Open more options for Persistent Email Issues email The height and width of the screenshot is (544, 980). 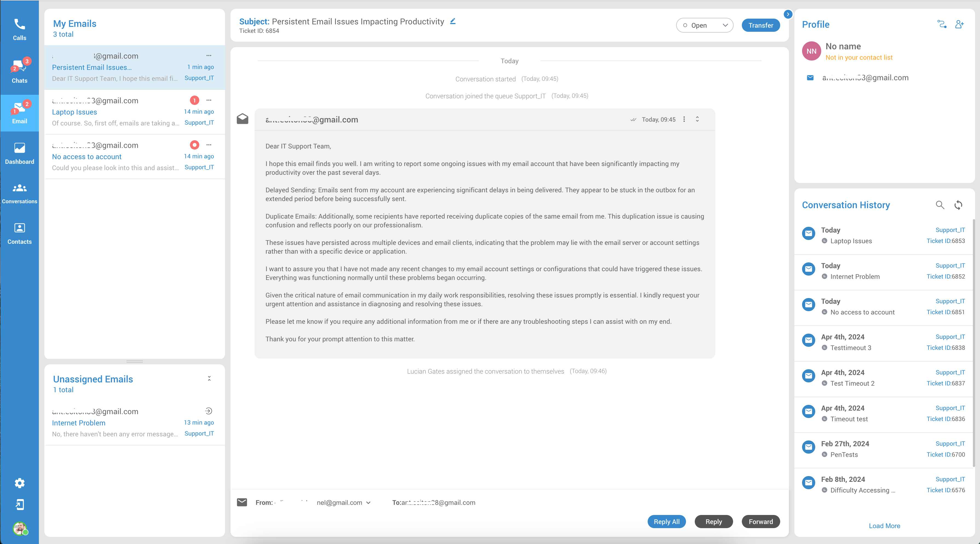click(x=209, y=56)
